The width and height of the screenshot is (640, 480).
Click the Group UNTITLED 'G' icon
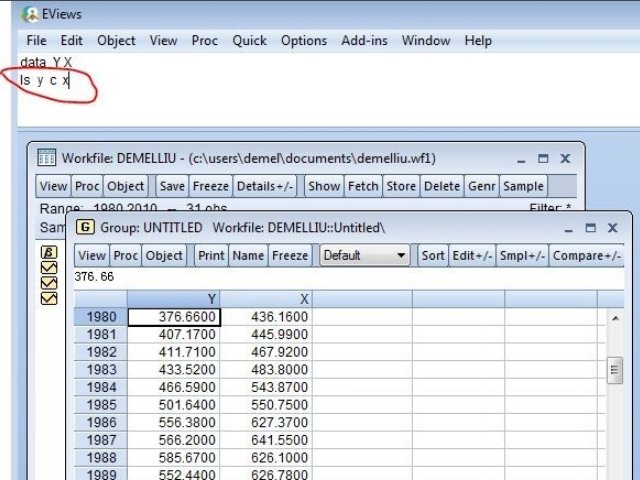coord(85,227)
